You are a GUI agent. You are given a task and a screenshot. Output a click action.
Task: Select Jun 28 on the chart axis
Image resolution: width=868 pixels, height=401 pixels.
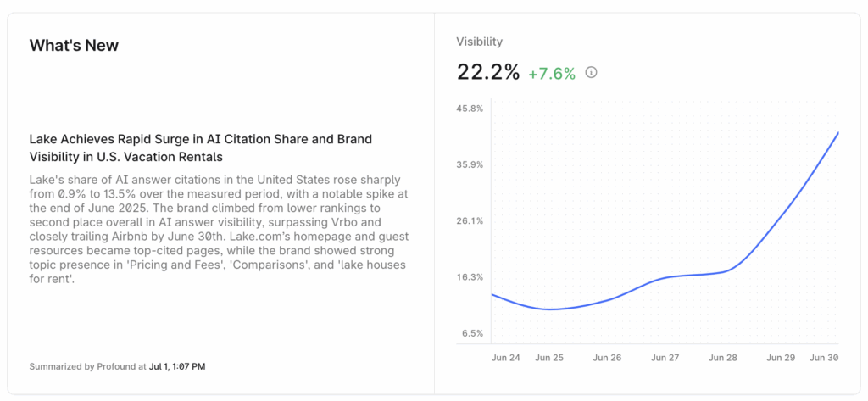723,358
